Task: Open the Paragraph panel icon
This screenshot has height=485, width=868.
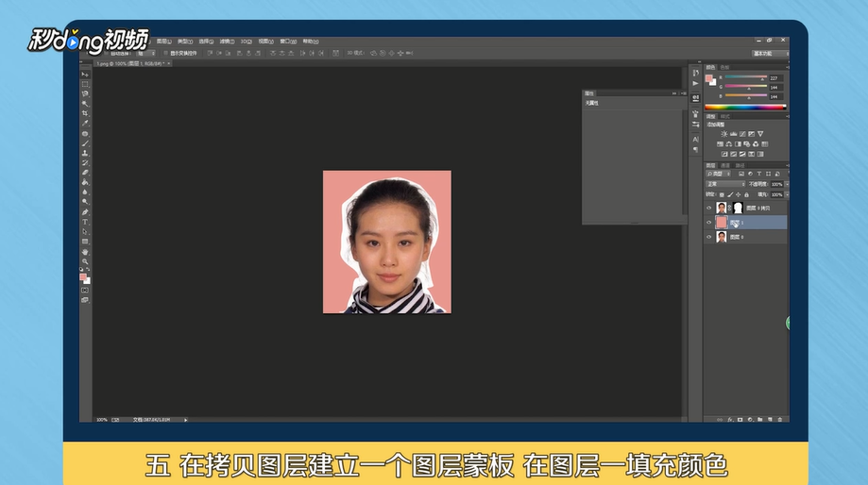Action: click(695, 149)
